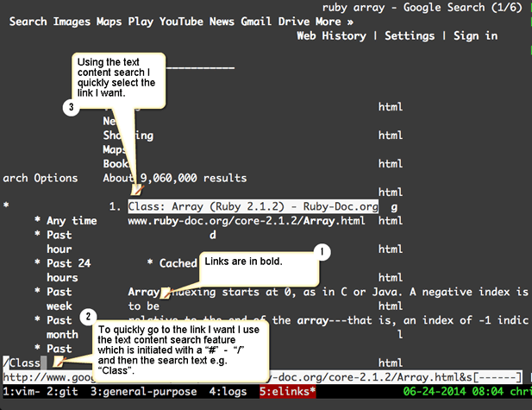The width and height of the screenshot is (532, 410).
Task: Switch to tmux window 5:elinks
Action: coord(288,391)
